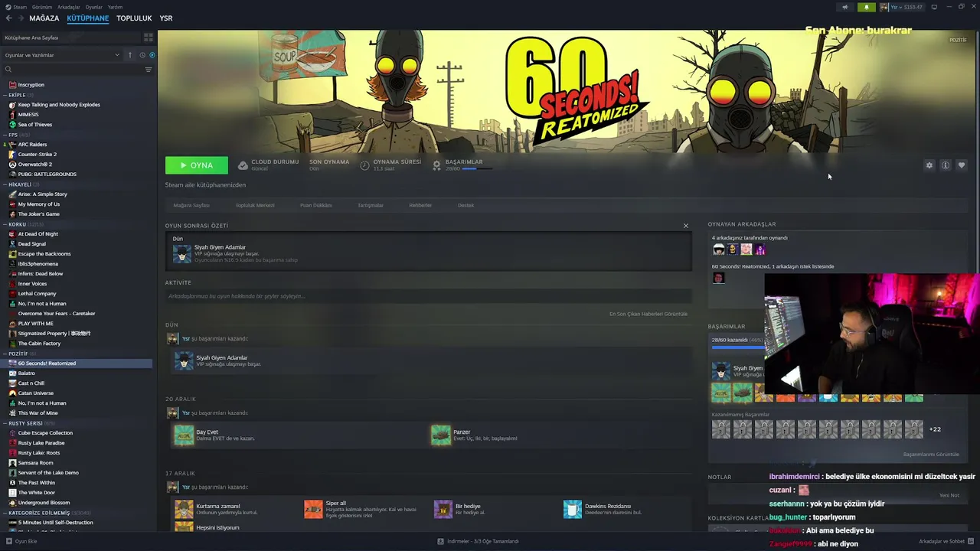980x551 pixels.
Task: Show game info icon
Action: point(946,165)
